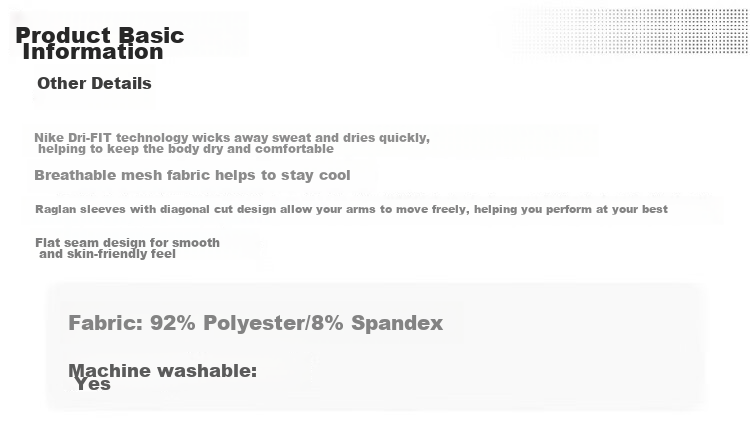The image size is (750, 424).
Task: Click the "Nike Dri-FIT" text
Action: (x=71, y=138)
